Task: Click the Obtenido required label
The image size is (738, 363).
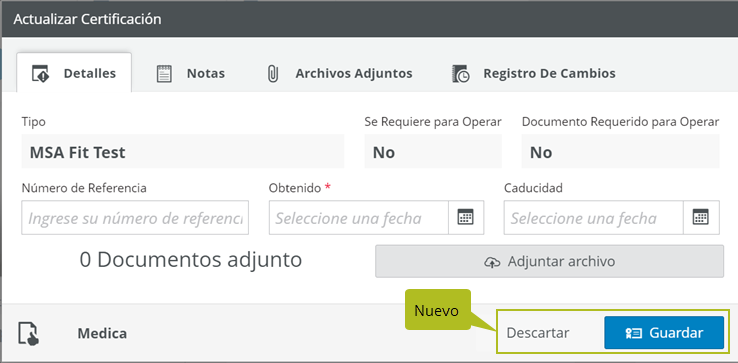Action: [300, 188]
